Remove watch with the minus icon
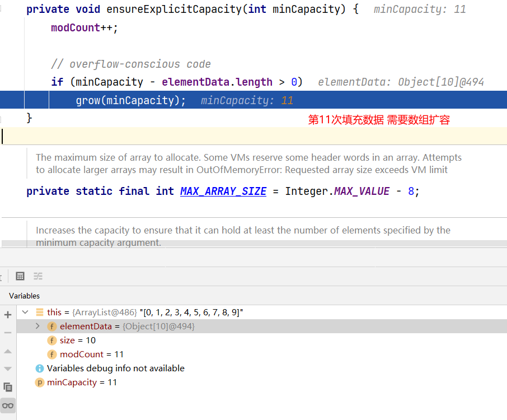Screen dimensions: 507x420 [8, 333]
